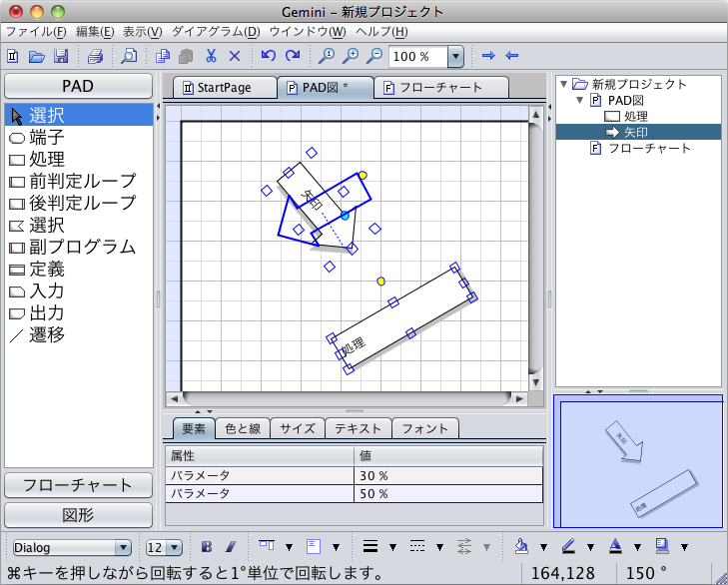Open the 編集(E) menu

click(95, 32)
